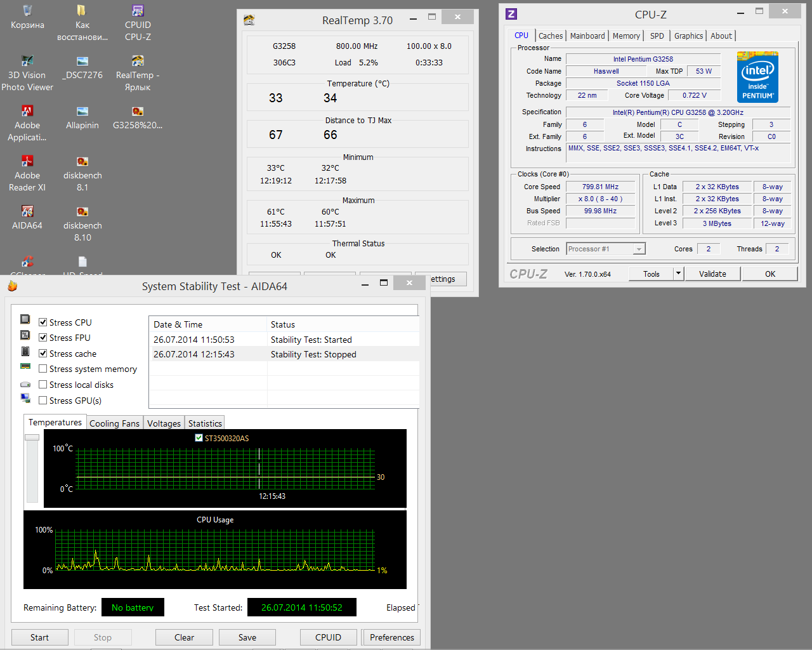Image resolution: width=812 pixels, height=650 pixels.
Task: Click the Intel Inside Pentium logo in CPU-Z
Action: click(757, 77)
